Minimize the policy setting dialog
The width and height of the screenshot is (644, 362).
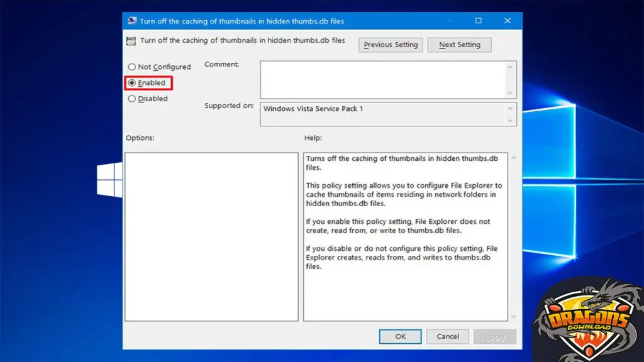[449, 21]
